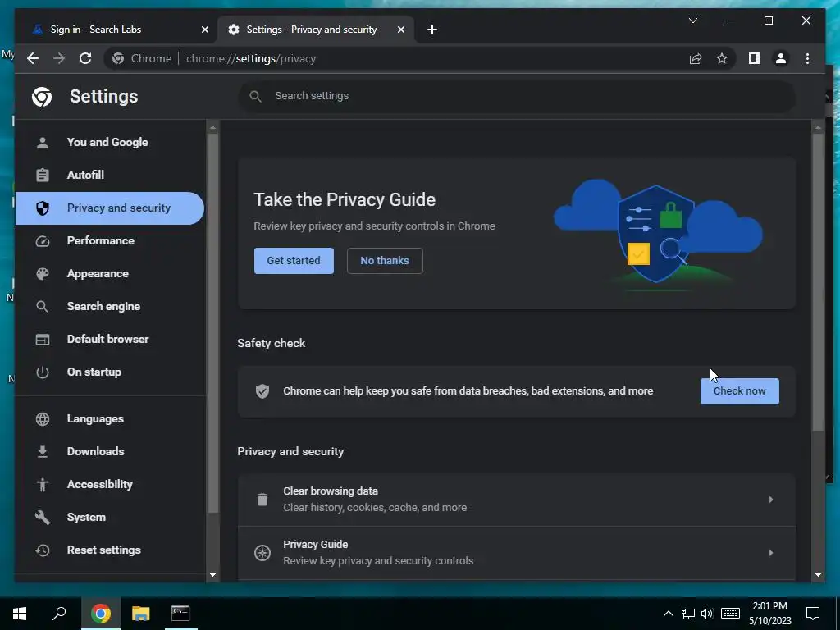840x630 pixels.
Task: Click sidebar scrollbar down arrow
Action: 212,575
